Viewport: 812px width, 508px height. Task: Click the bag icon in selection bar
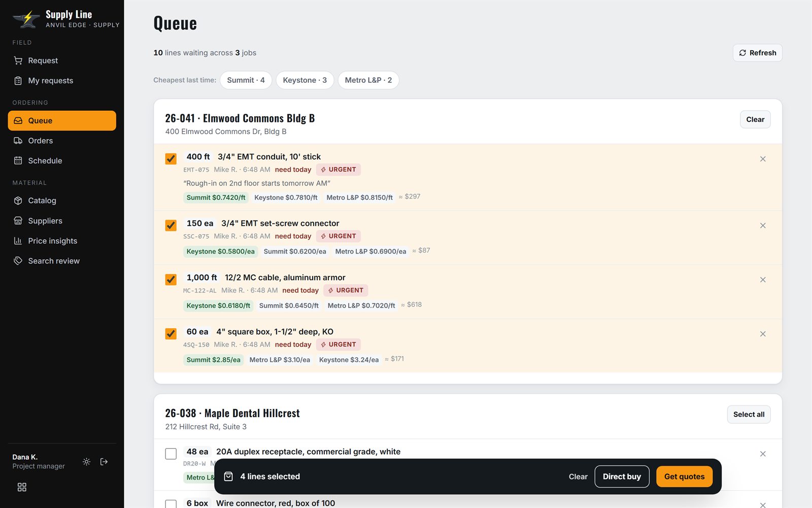point(228,477)
